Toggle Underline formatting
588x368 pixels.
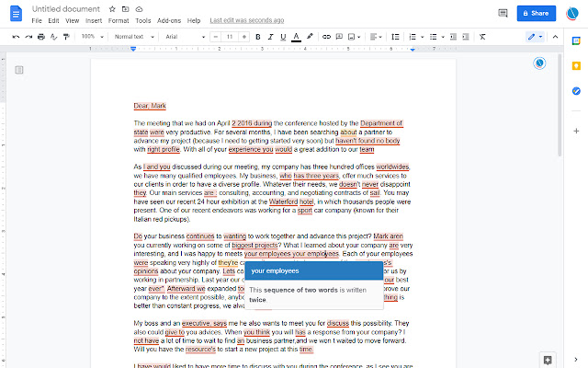point(282,37)
